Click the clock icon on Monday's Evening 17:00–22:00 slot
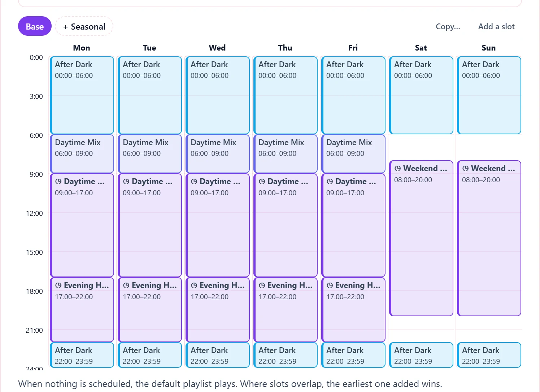 click(x=58, y=286)
